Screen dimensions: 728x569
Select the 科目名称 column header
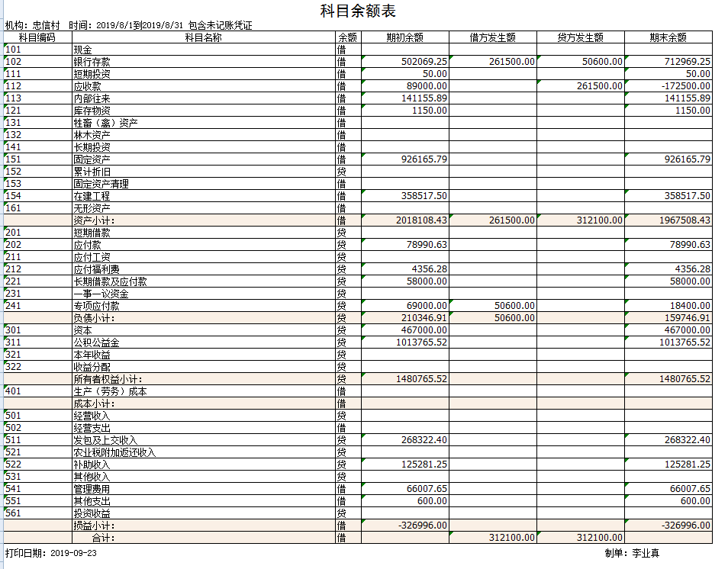coord(203,37)
